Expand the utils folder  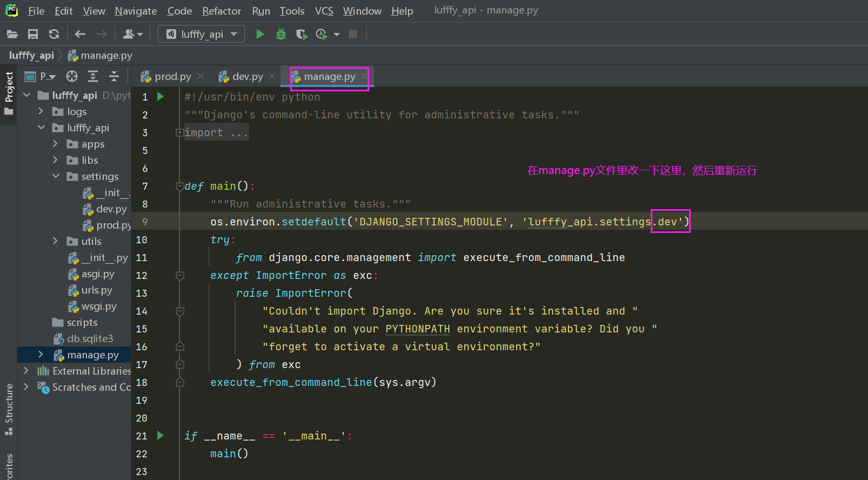pyautogui.click(x=56, y=241)
